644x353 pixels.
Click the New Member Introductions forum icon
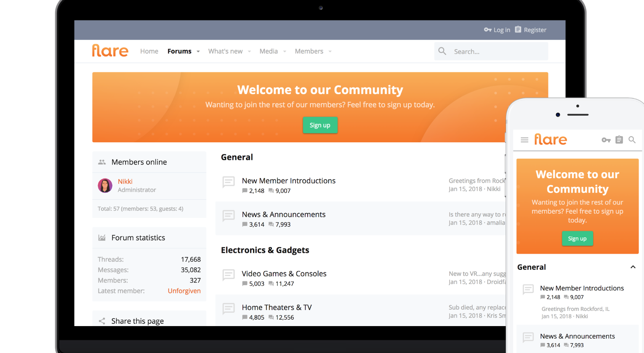click(x=229, y=182)
